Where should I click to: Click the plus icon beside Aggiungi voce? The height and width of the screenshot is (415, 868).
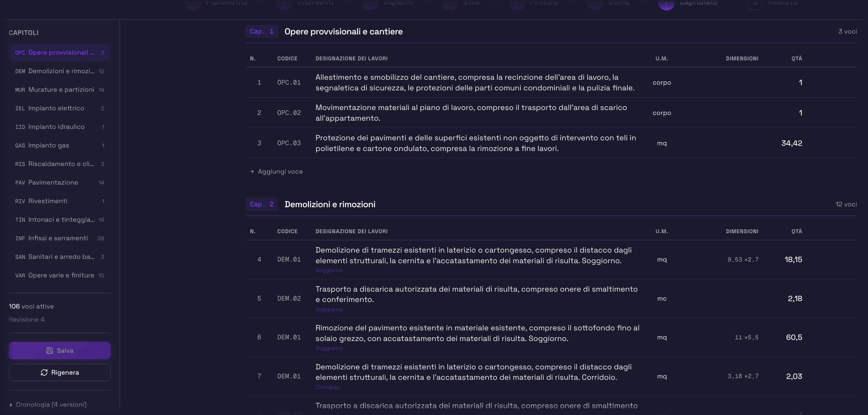click(x=252, y=171)
